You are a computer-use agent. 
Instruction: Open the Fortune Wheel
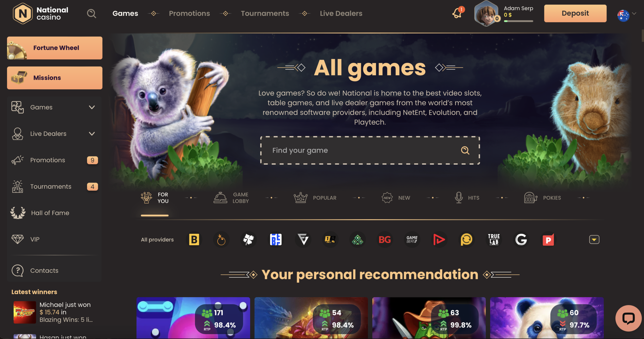pyautogui.click(x=55, y=48)
